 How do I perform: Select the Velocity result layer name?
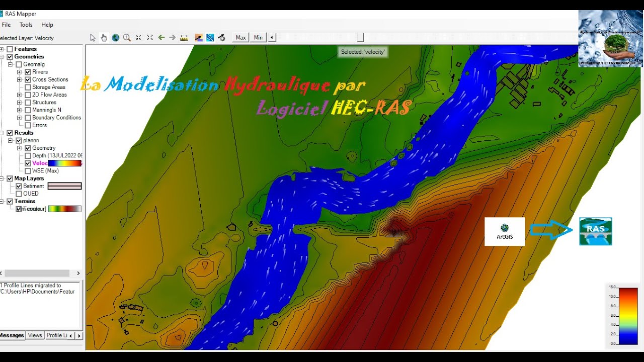(40, 163)
